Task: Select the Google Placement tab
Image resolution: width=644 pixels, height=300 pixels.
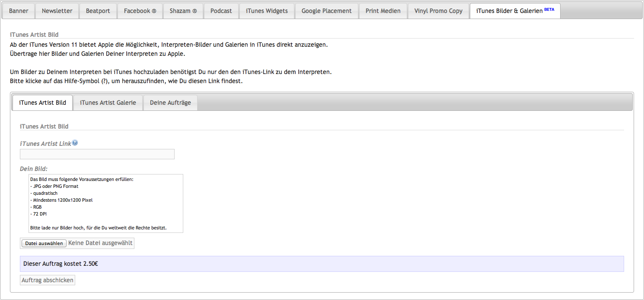Action: tap(326, 11)
